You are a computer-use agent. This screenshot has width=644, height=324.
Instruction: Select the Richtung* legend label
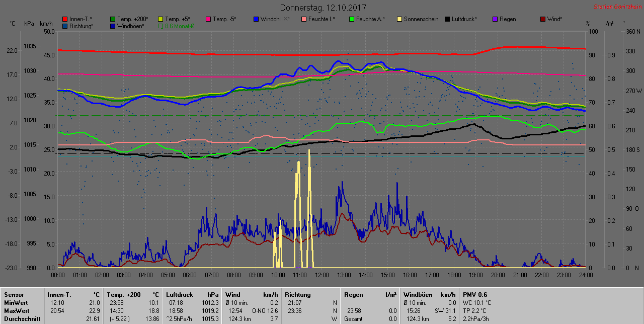tap(82, 26)
